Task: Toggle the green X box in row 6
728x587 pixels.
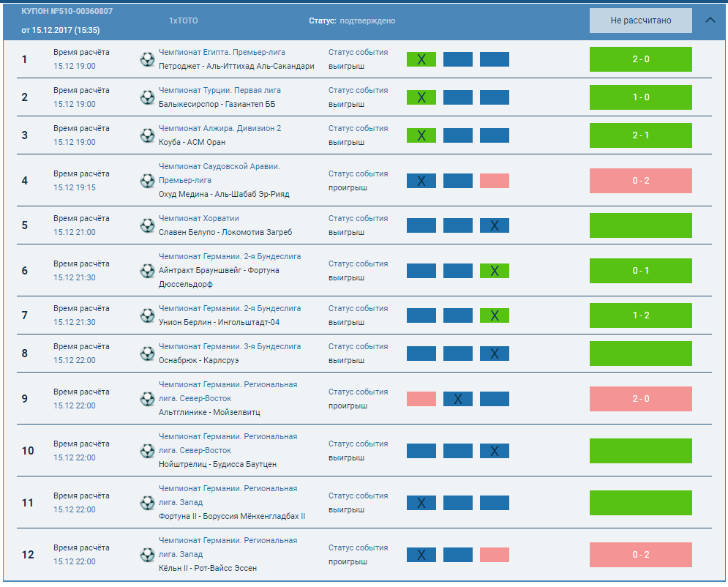Action: pyautogui.click(x=494, y=271)
